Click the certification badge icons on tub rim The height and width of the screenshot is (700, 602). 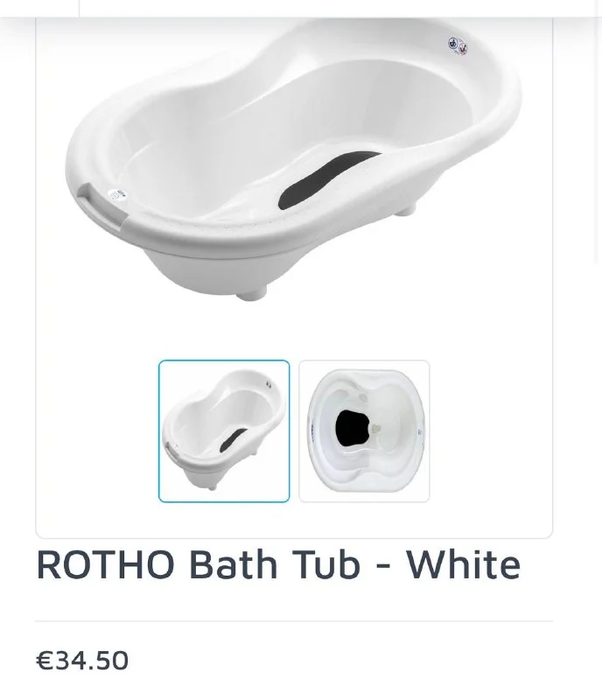coord(458,46)
